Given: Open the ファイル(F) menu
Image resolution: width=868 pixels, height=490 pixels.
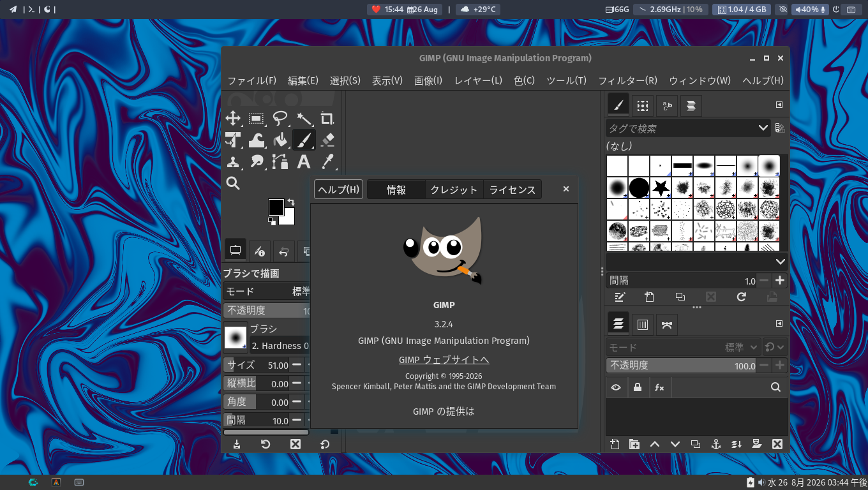Looking at the screenshot, I should [x=252, y=80].
